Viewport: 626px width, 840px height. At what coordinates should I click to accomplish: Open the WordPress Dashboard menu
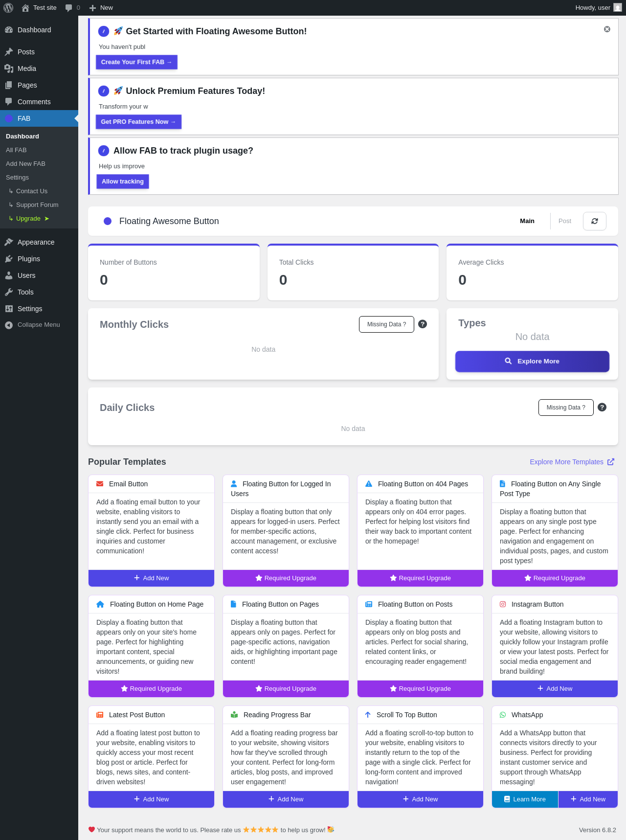39,30
